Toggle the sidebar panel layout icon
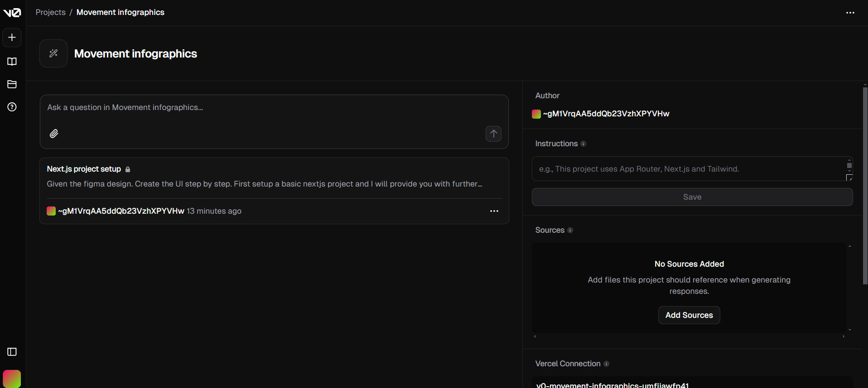 12,352
